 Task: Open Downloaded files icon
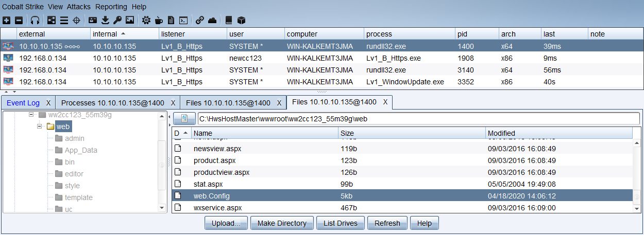[x=105, y=21]
